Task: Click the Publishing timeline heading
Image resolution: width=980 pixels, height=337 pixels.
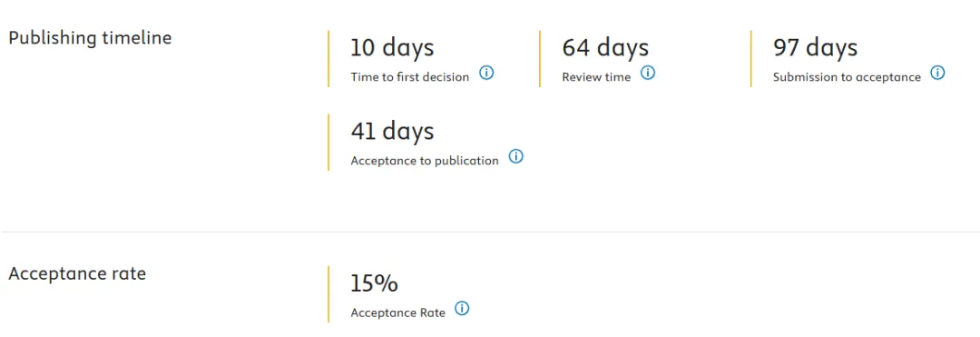Action: point(89,37)
